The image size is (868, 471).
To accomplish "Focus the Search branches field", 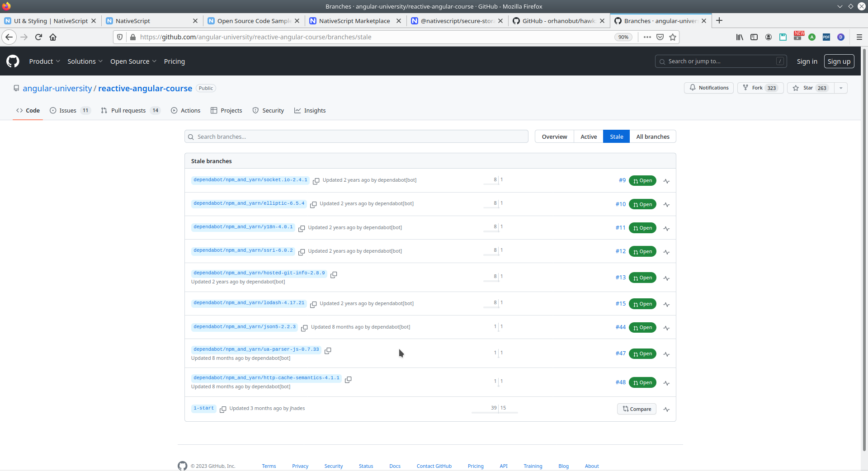I will point(356,137).
